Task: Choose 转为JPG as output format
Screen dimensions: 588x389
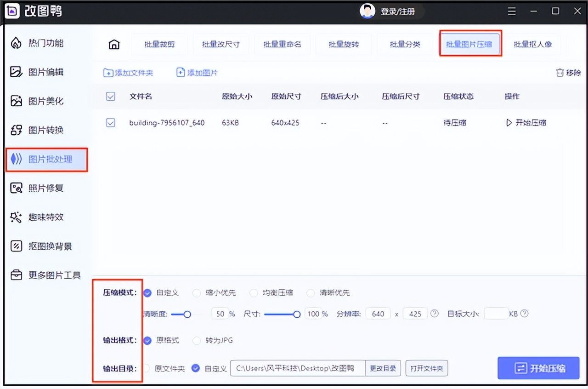Action: coord(197,341)
